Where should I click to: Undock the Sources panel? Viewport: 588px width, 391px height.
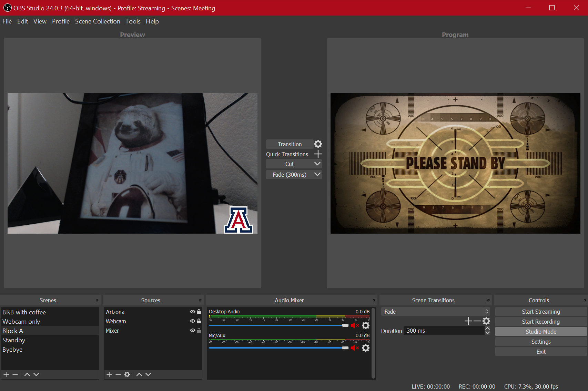pyautogui.click(x=200, y=300)
